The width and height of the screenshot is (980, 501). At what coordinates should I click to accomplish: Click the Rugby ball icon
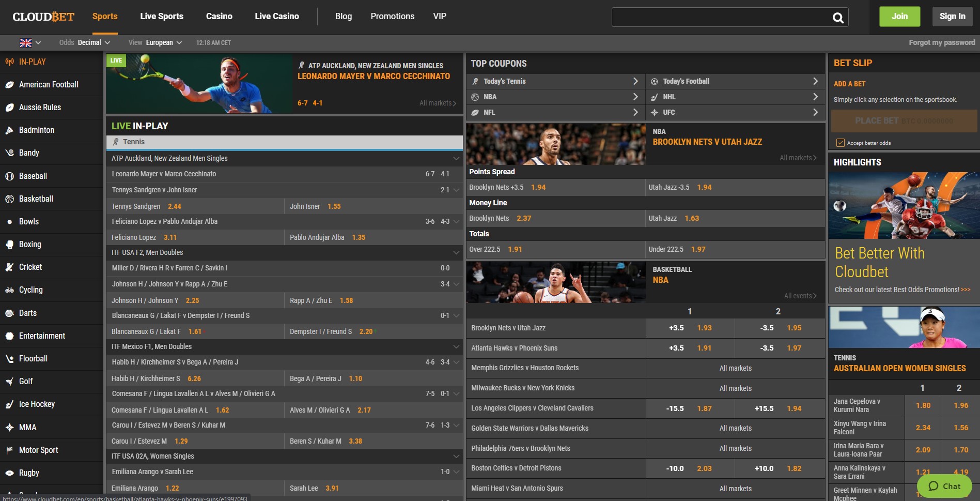click(9, 473)
